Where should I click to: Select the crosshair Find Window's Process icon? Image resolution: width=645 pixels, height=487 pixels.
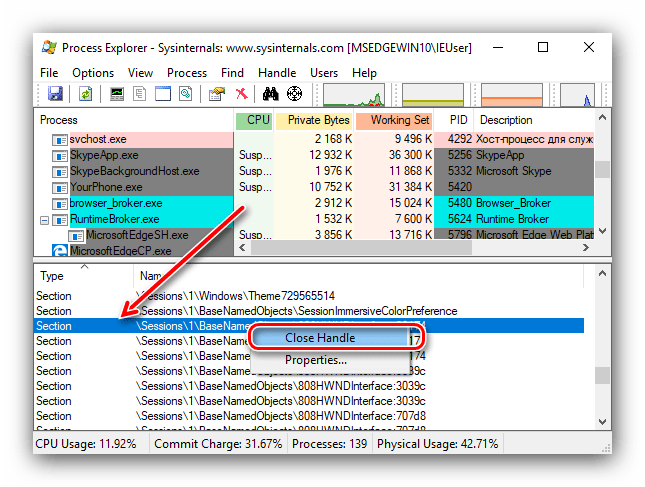(x=294, y=94)
